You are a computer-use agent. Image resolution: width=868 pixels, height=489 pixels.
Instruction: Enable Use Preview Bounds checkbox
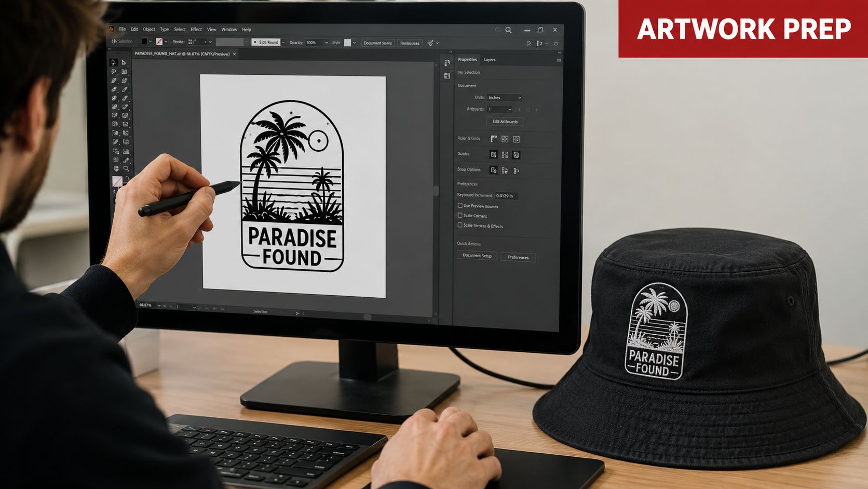click(x=460, y=206)
